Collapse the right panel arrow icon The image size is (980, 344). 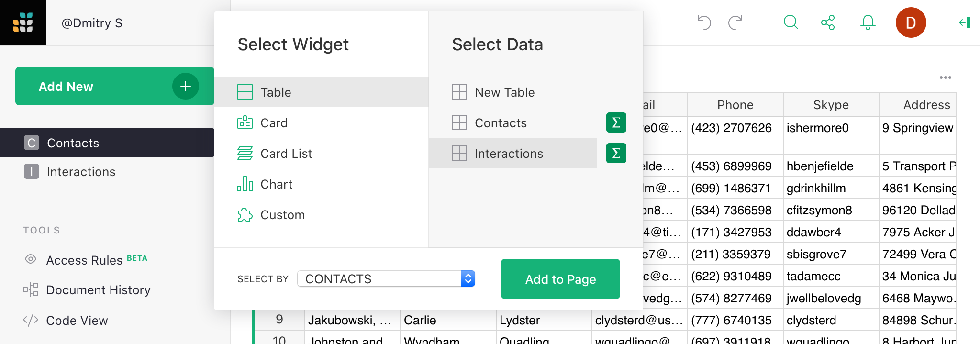click(965, 22)
